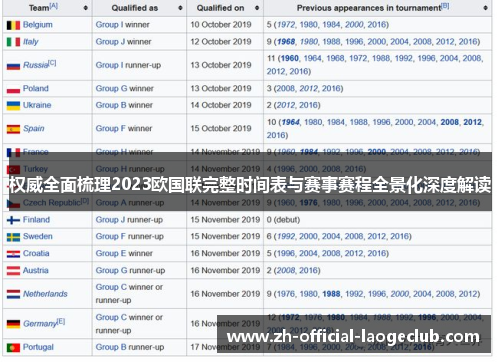Open the Poland team link
The width and height of the screenshot is (500, 362).
coord(36,88)
